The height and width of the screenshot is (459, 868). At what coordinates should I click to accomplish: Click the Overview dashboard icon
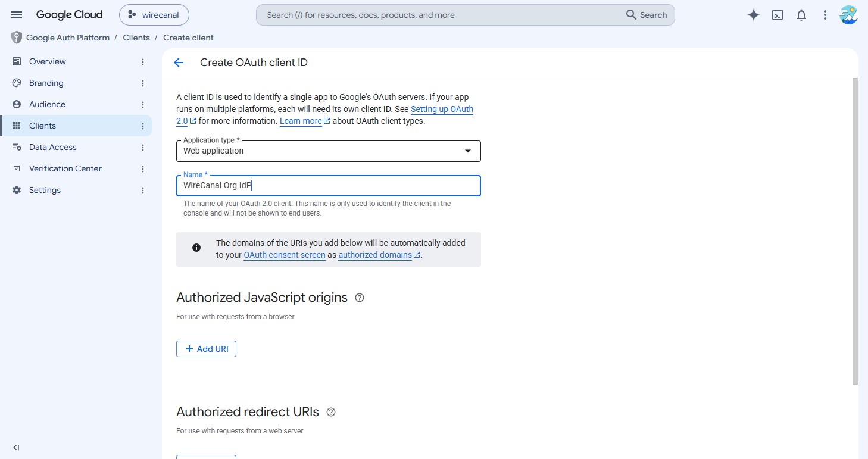pos(17,61)
